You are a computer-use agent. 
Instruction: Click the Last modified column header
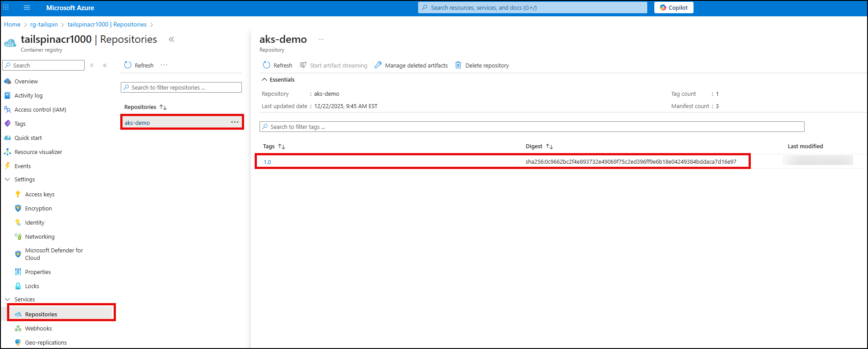805,146
